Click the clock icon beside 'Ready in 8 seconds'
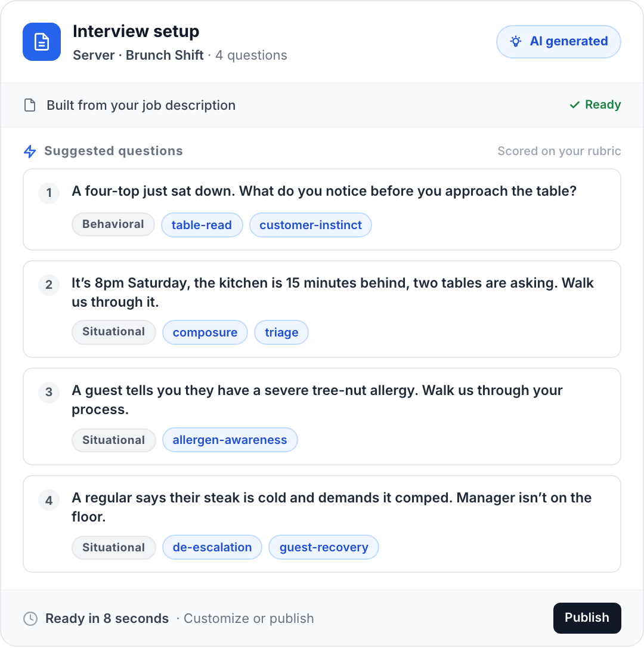Image resolution: width=644 pixels, height=648 pixels. click(x=30, y=619)
